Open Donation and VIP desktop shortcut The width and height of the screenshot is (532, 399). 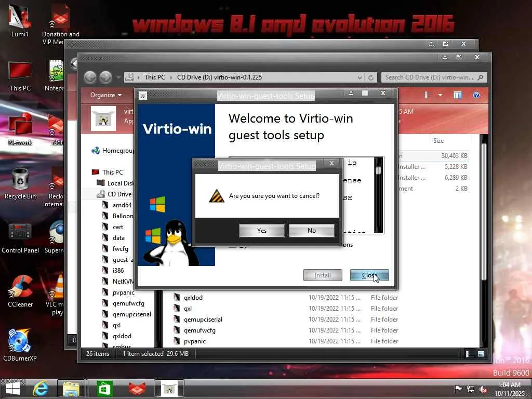(x=60, y=24)
